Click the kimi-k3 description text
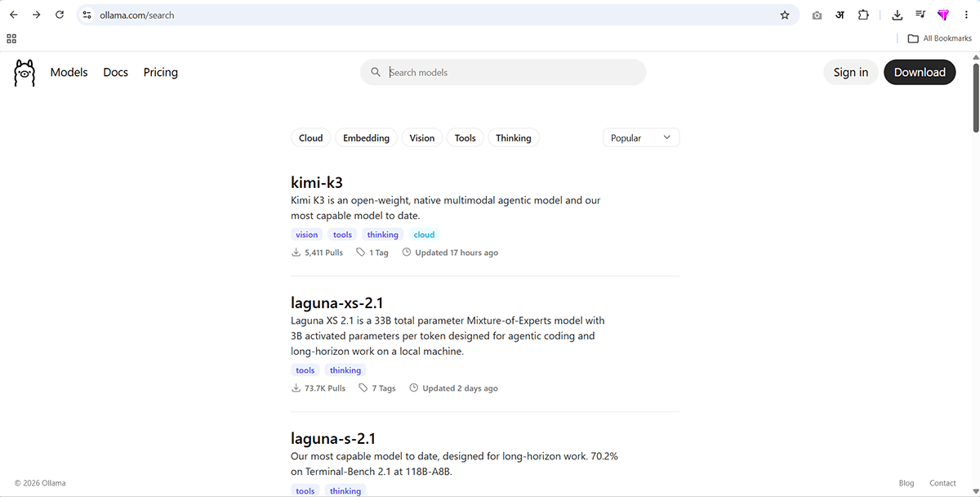The image size is (980, 497). [446, 208]
